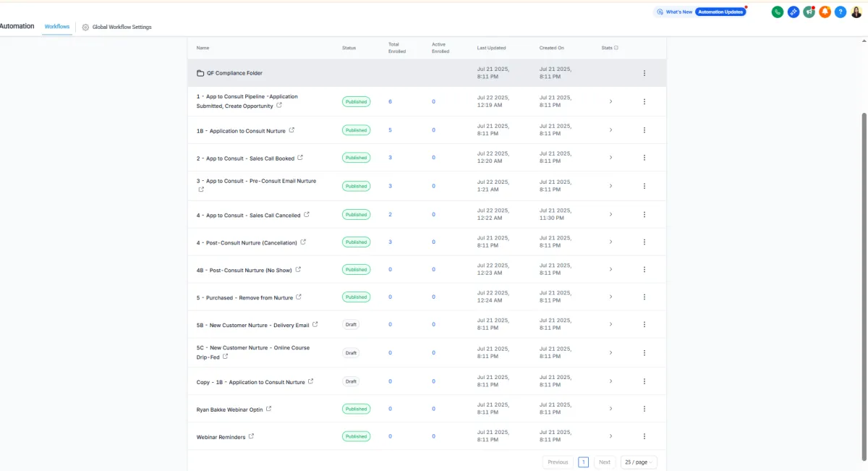Open the megaphone announcements icon
Viewport: 868px width, 471px height.
pos(809,12)
